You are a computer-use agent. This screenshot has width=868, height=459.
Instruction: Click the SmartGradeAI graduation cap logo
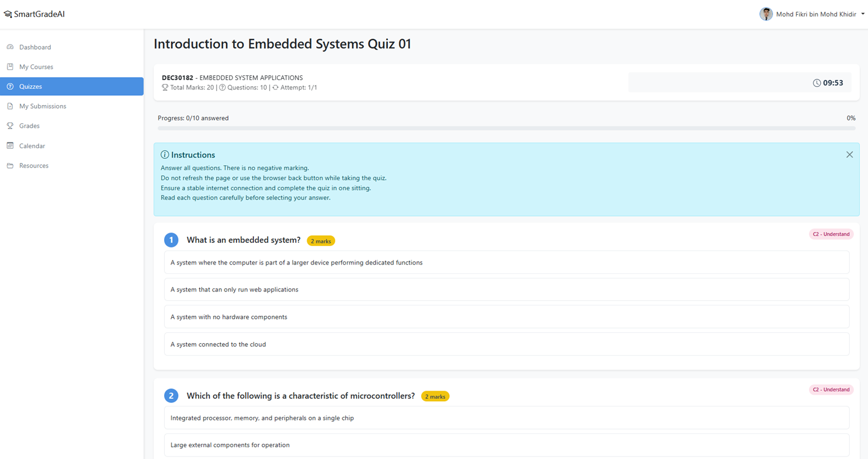(x=8, y=13)
